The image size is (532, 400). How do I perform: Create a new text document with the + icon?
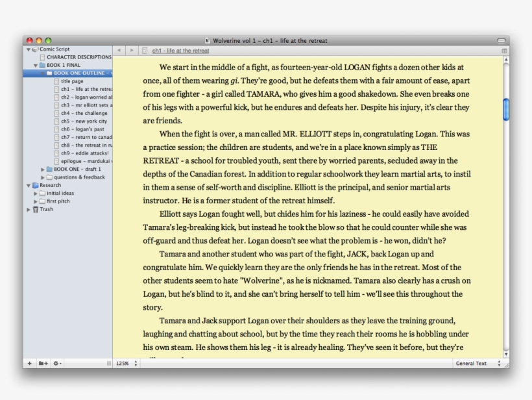coord(29,363)
